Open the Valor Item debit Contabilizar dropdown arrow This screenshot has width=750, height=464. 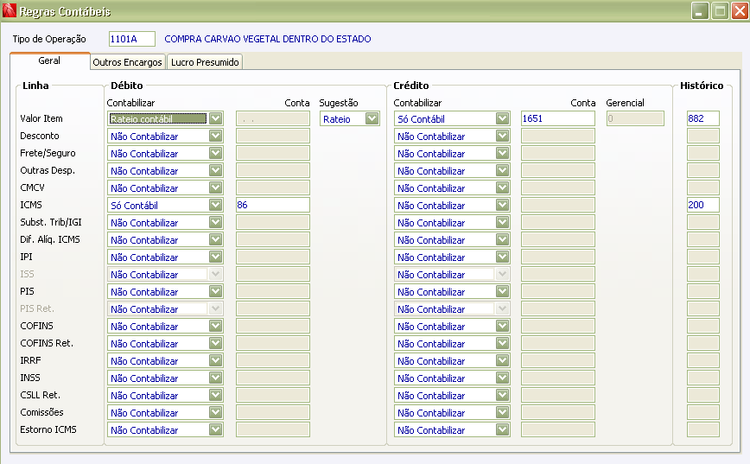point(216,119)
